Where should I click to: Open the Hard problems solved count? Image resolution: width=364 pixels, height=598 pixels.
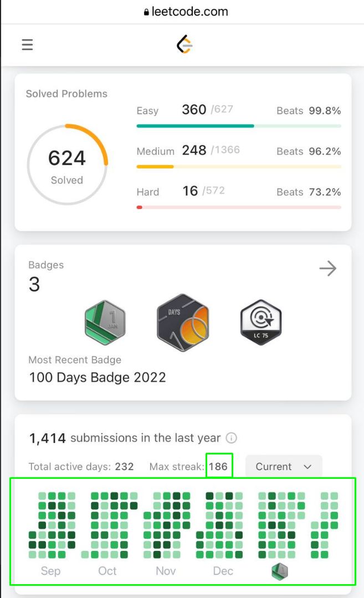pos(190,191)
